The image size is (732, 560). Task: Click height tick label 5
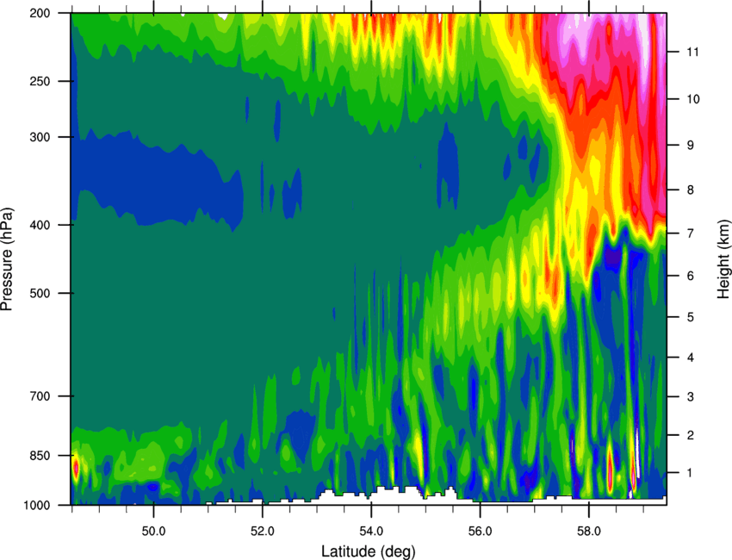691,318
